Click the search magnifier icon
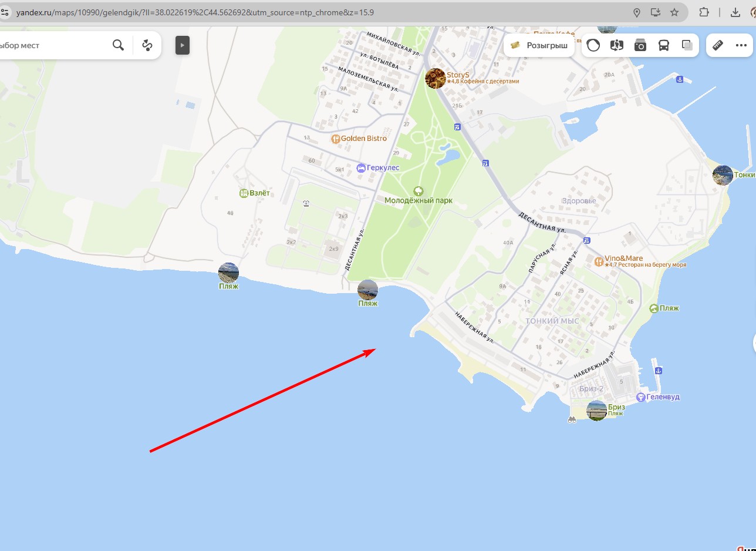Image resolution: width=756 pixels, height=551 pixels. 118,45
